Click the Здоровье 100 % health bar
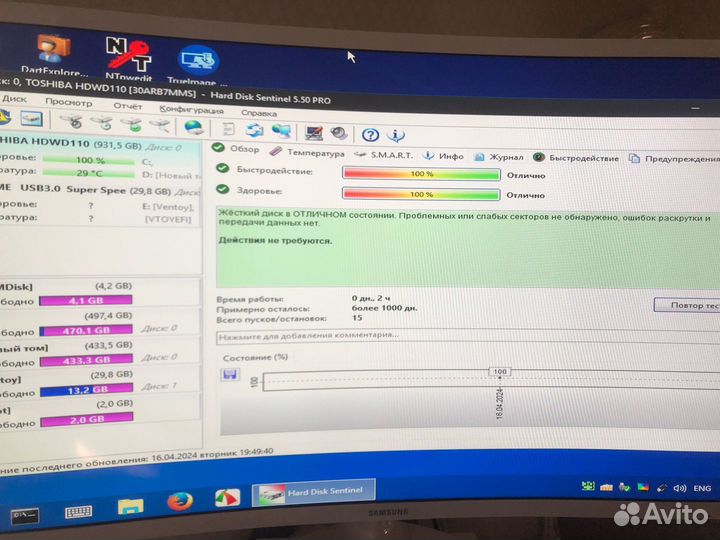 point(421,194)
